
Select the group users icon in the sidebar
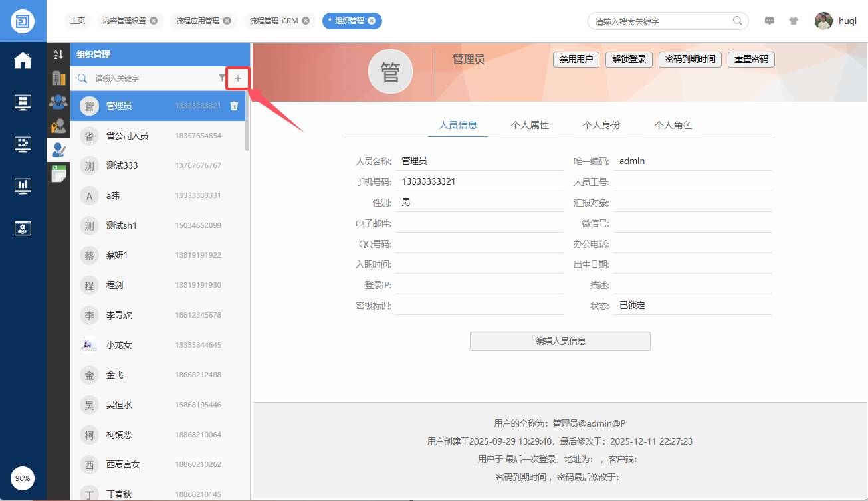pyautogui.click(x=58, y=102)
